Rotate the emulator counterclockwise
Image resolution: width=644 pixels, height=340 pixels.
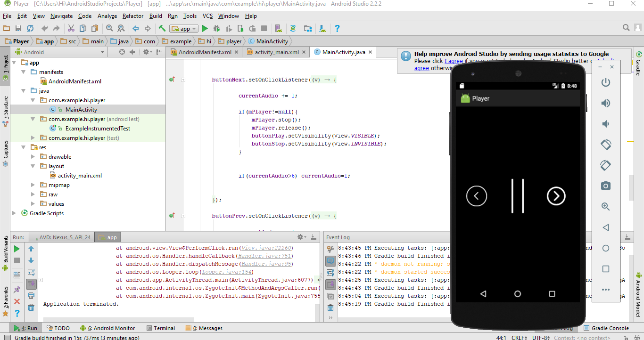coord(606,145)
